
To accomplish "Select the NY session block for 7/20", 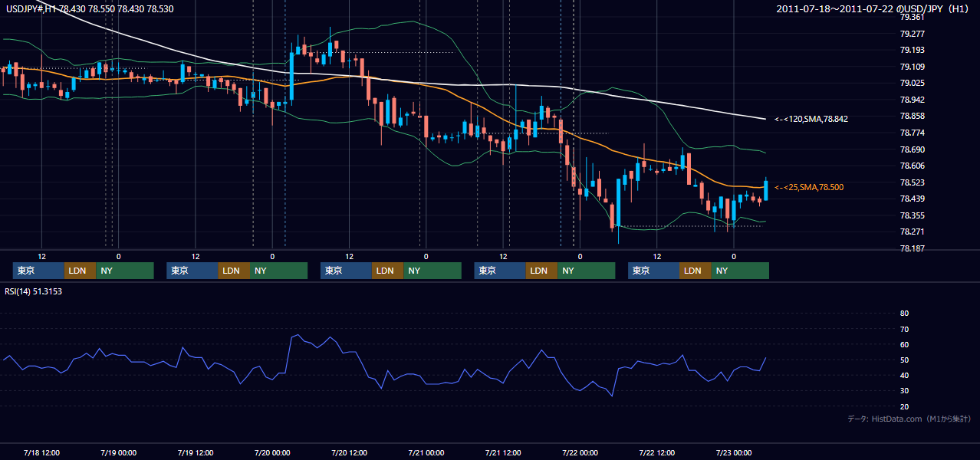I will point(432,271).
